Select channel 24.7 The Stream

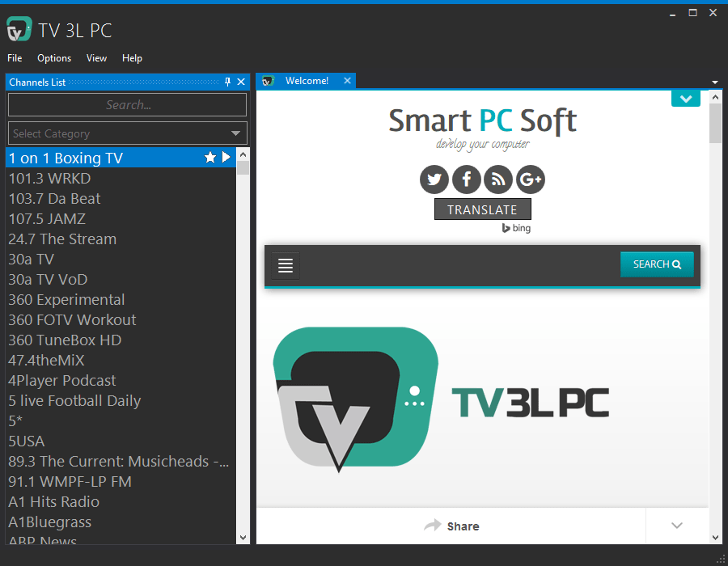click(121, 239)
